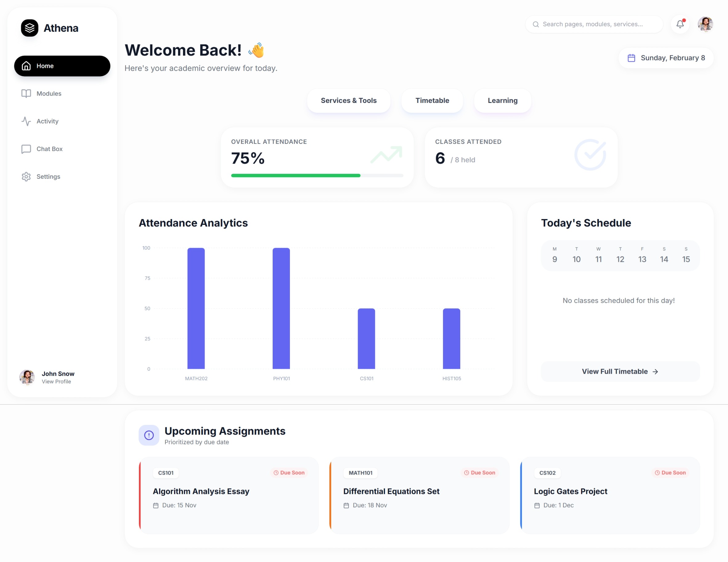Image resolution: width=728 pixels, height=562 pixels.
Task: Click the calendar icon beside the date
Action: point(631,58)
